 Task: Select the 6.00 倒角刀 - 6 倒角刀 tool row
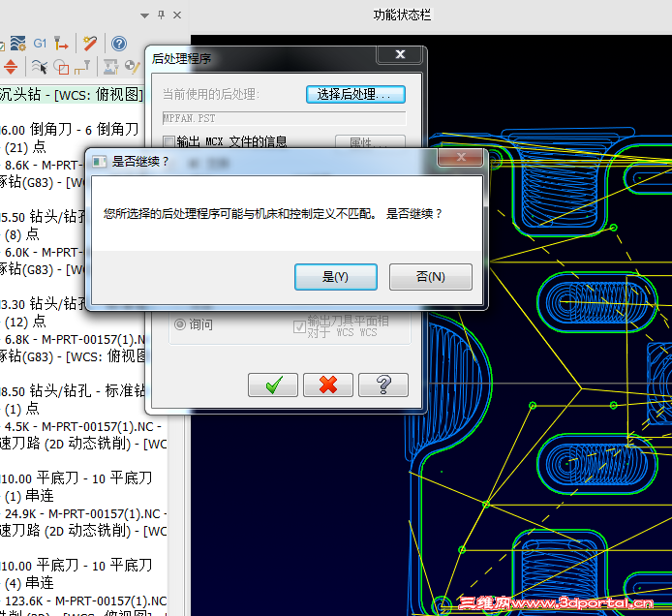pos(69,129)
